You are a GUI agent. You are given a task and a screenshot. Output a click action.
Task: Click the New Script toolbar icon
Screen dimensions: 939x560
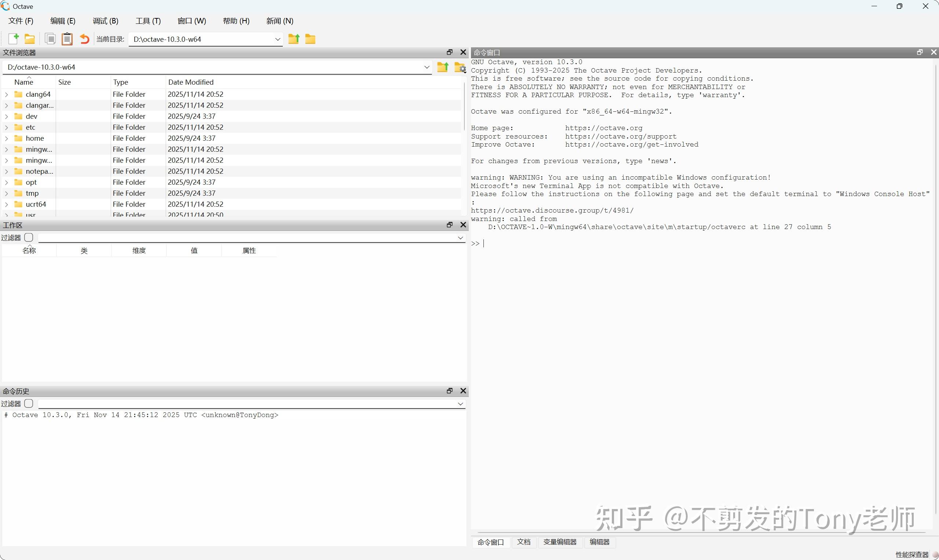tap(13, 39)
